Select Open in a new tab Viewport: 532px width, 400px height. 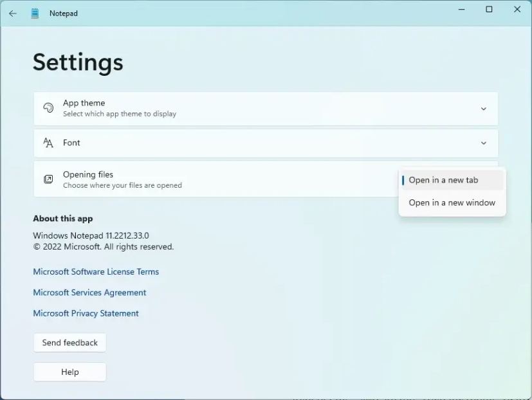coord(452,180)
